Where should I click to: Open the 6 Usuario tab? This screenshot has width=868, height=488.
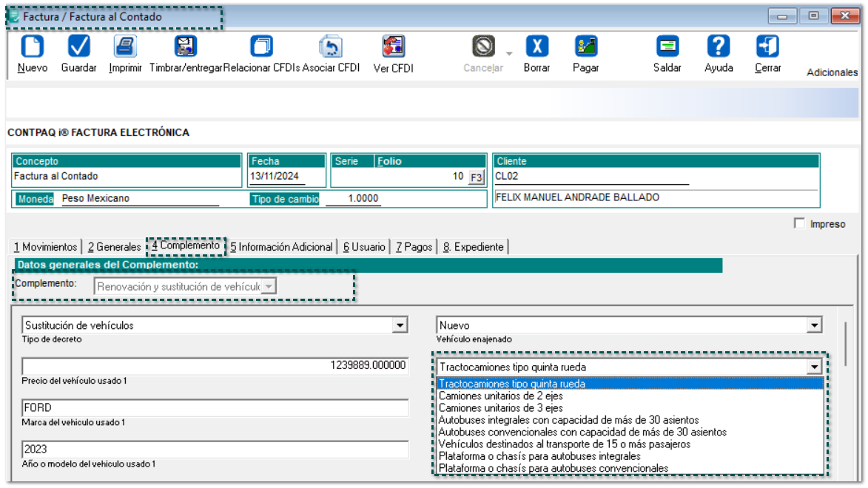point(363,247)
